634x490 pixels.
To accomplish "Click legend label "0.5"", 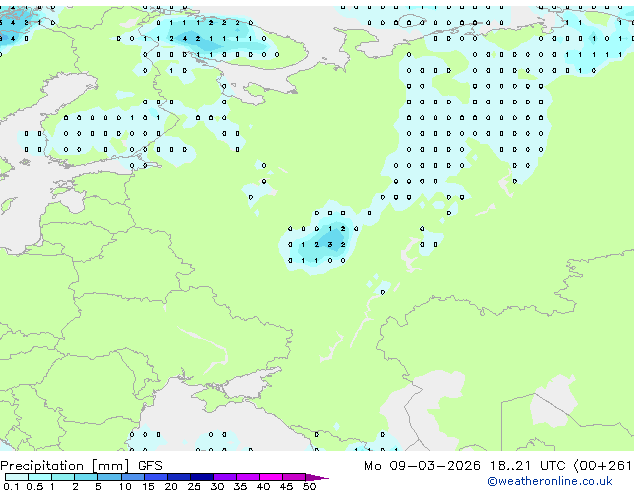I will [x=34, y=486].
